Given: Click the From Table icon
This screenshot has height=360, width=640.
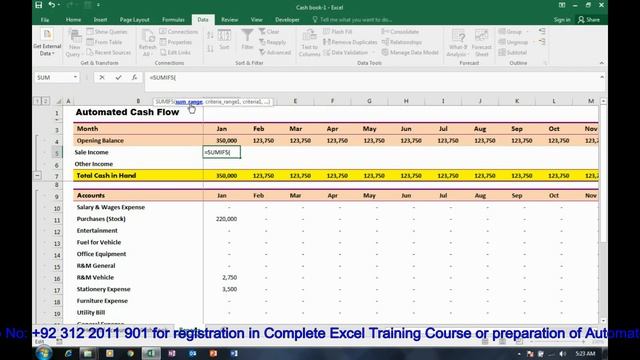Looking at the screenshot, I should [x=104, y=42].
